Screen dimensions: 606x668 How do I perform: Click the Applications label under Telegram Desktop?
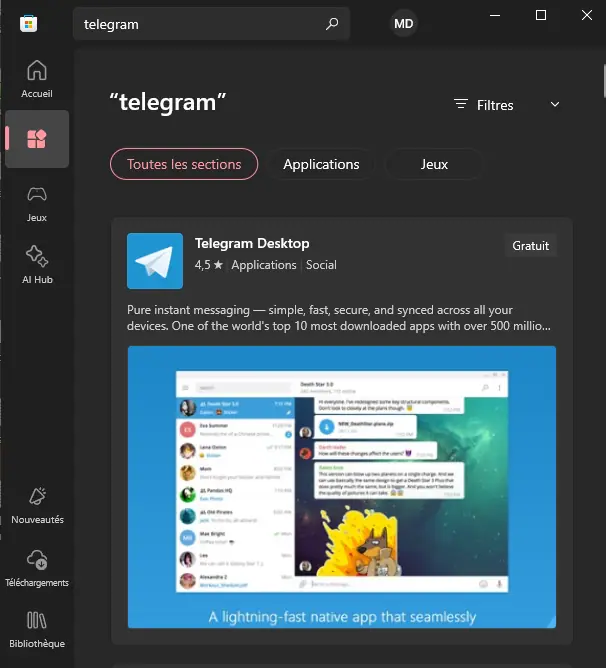[264, 265]
